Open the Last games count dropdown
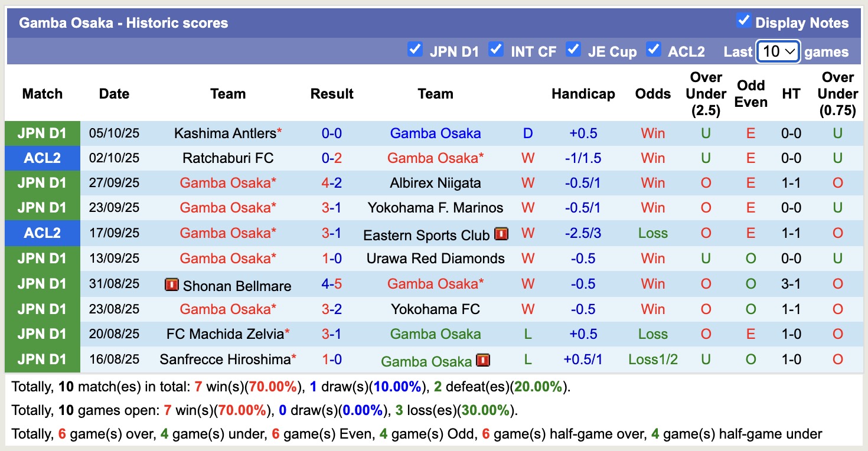 point(778,51)
